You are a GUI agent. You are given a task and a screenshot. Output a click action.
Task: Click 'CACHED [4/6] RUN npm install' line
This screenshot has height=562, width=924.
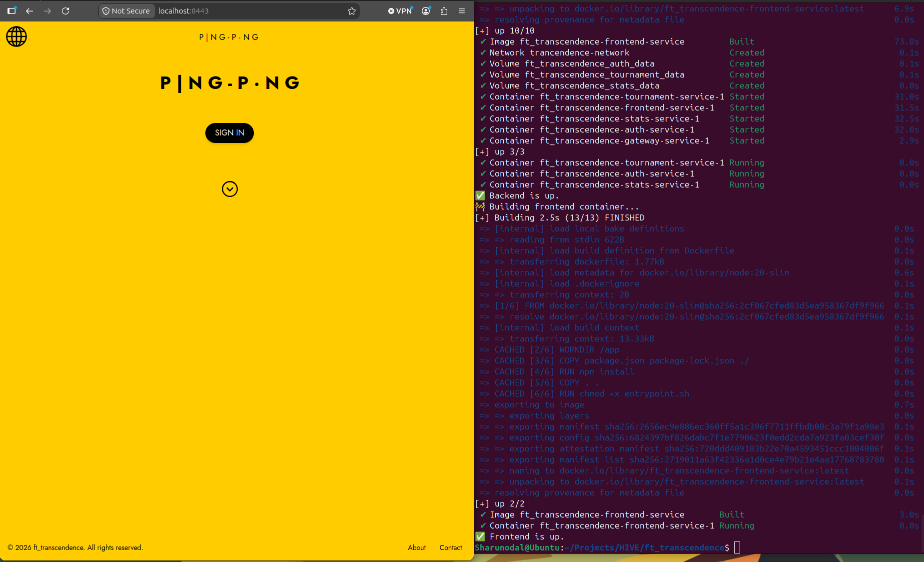564,371
